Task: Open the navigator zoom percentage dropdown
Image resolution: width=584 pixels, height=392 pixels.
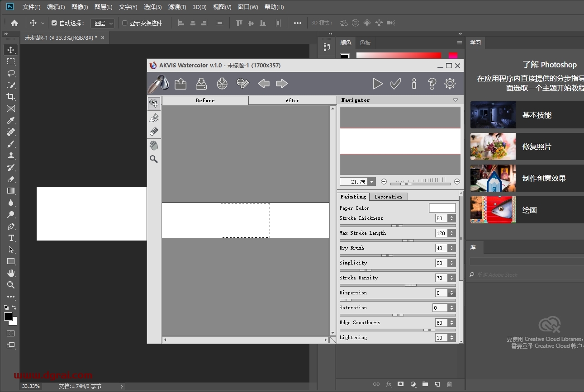Action: pos(372,182)
